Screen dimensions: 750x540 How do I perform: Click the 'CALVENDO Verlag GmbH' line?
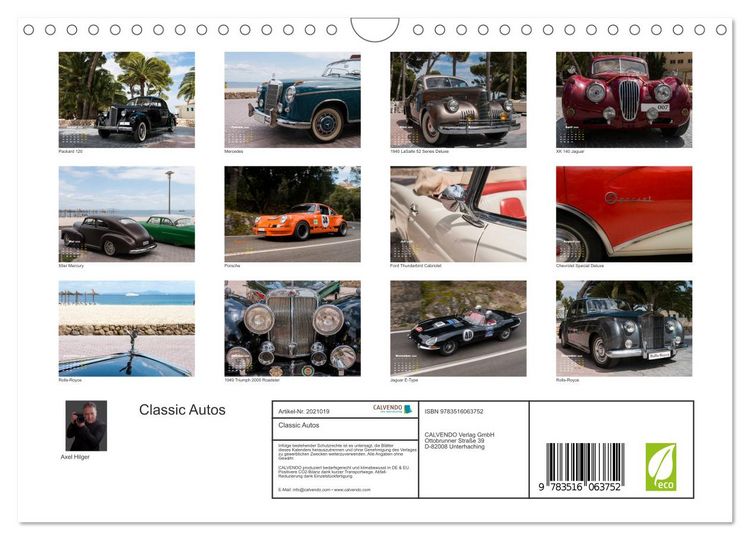(x=459, y=434)
